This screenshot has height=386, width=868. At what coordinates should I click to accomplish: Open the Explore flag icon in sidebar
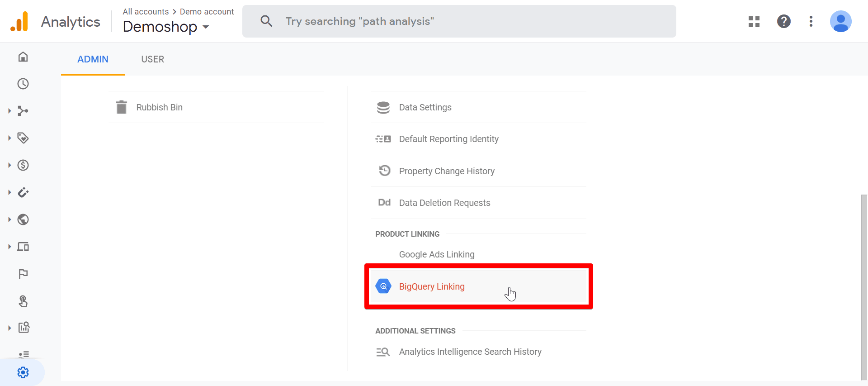(x=23, y=274)
